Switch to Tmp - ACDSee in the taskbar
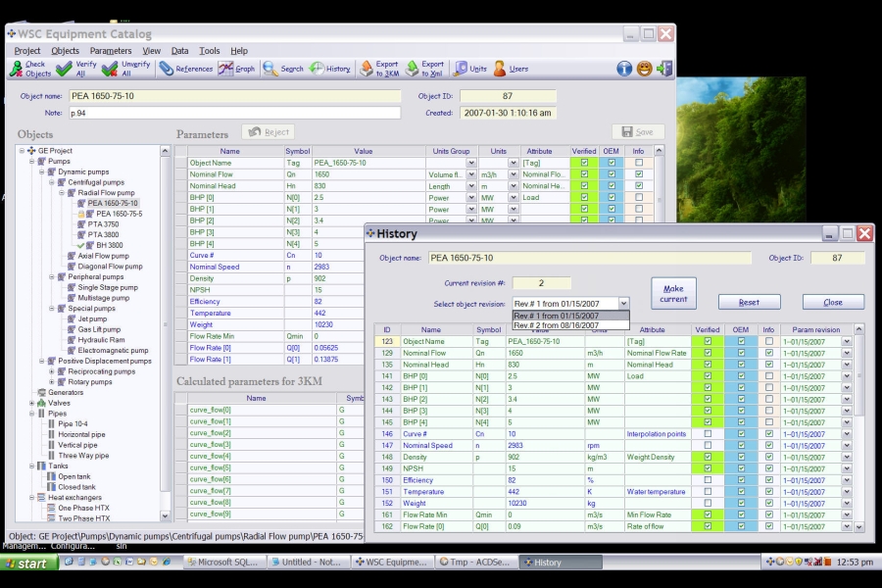 (x=475, y=563)
